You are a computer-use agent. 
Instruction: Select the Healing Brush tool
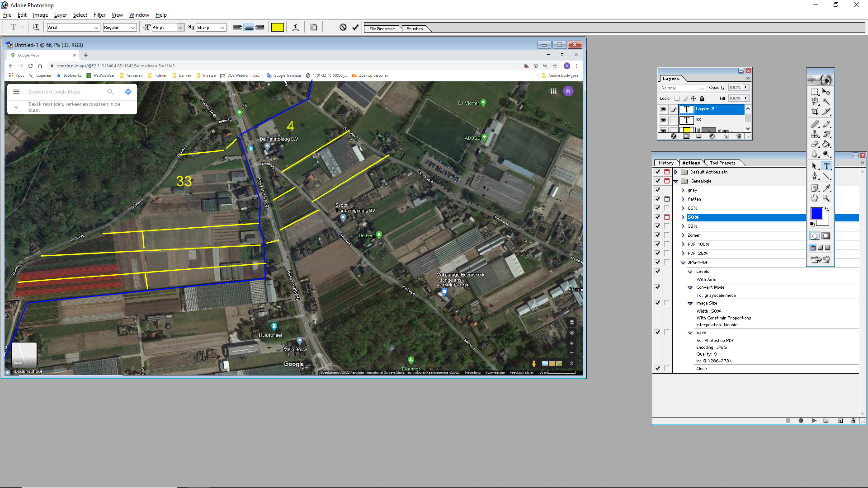point(815,124)
